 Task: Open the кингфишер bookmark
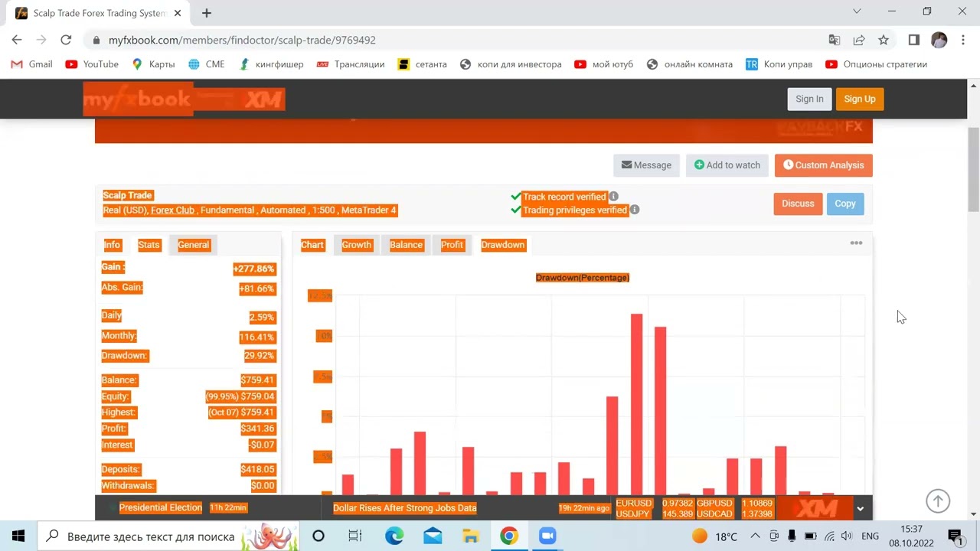(271, 64)
